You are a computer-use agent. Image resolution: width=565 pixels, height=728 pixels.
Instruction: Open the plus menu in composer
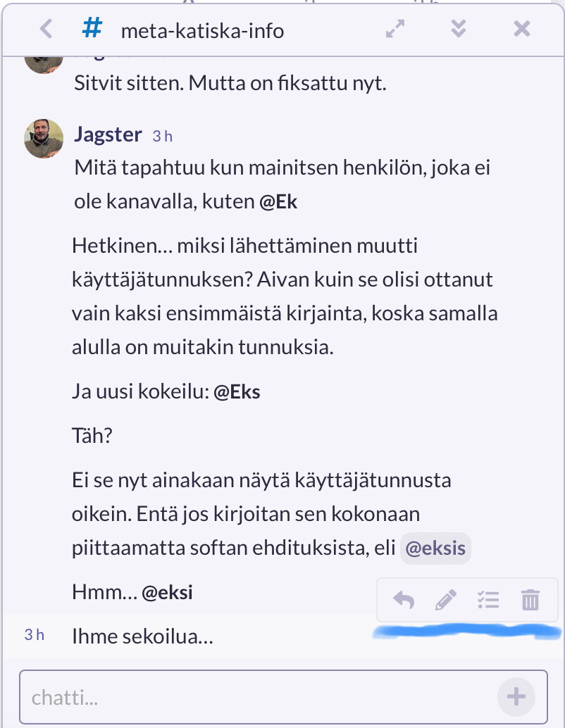tap(516, 698)
